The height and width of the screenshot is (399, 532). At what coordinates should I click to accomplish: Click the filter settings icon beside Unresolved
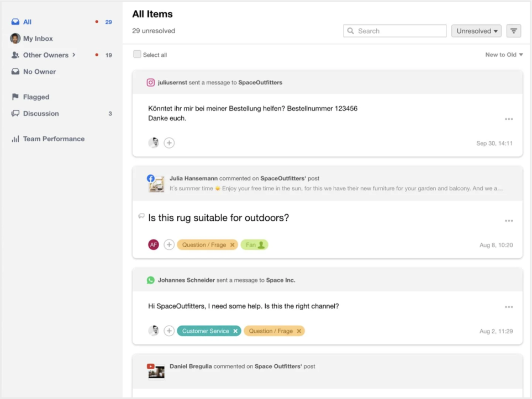[x=514, y=31]
